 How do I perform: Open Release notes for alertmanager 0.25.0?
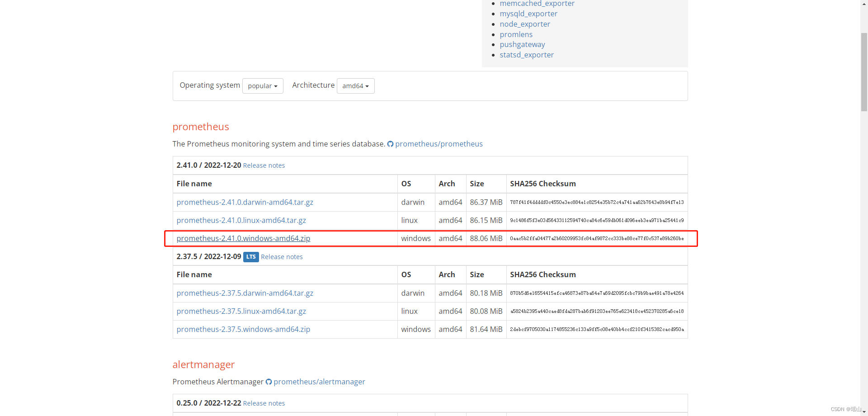coord(264,403)
